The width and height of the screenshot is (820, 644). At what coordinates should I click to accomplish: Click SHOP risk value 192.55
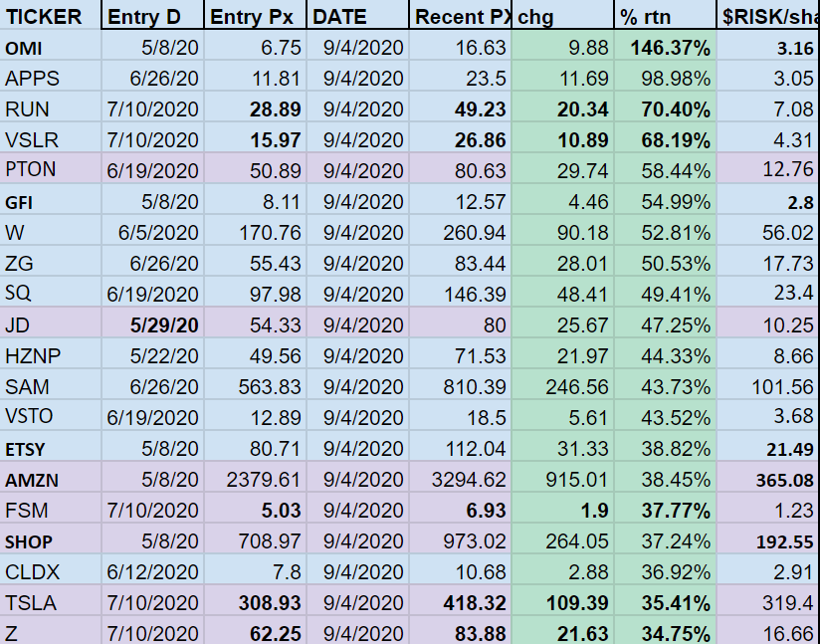(768, 538)
